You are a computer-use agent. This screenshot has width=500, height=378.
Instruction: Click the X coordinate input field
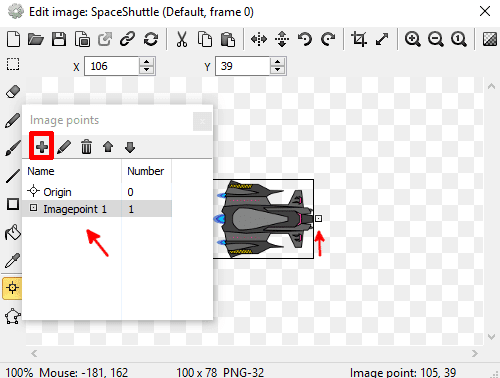(x=112, y=66)
